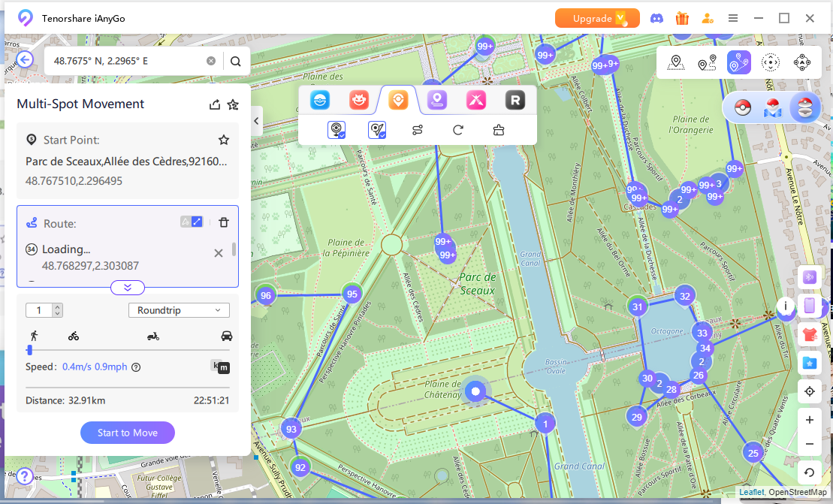Select the jump teleport mode icon
Viewport: 833px width, 504px height.
[x=801, y=62]
